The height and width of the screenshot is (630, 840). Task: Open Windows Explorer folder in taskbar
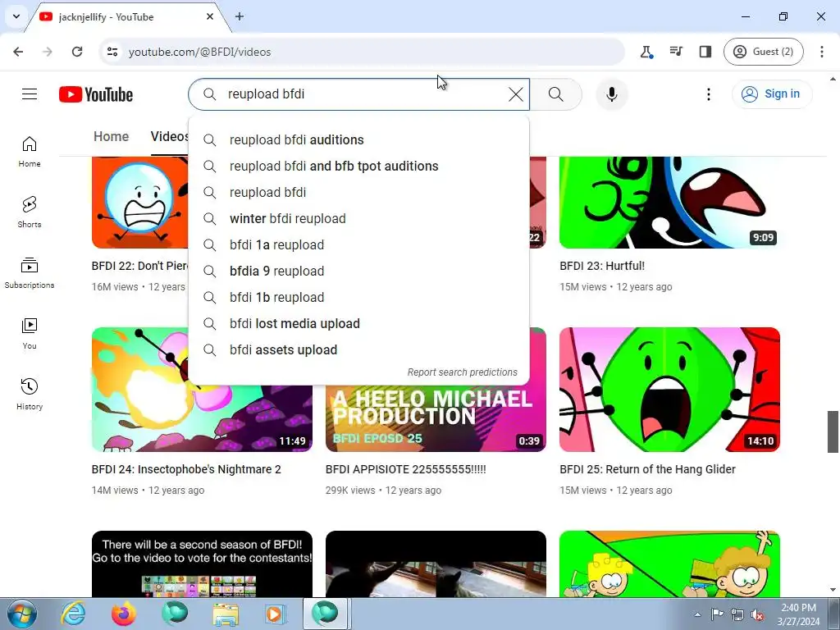click(x=226, y=614)
